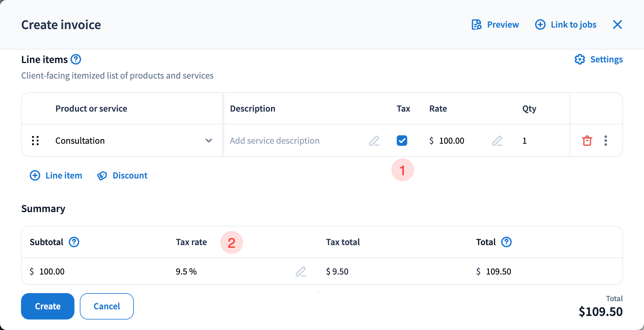Open the Settings gear icon
This screenshot has width=644, height=330.
[580, 59]
